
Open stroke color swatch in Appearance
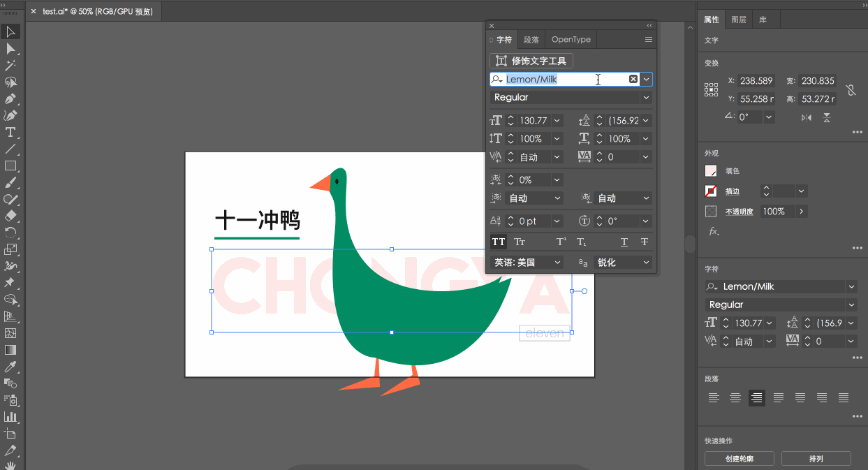711,191
